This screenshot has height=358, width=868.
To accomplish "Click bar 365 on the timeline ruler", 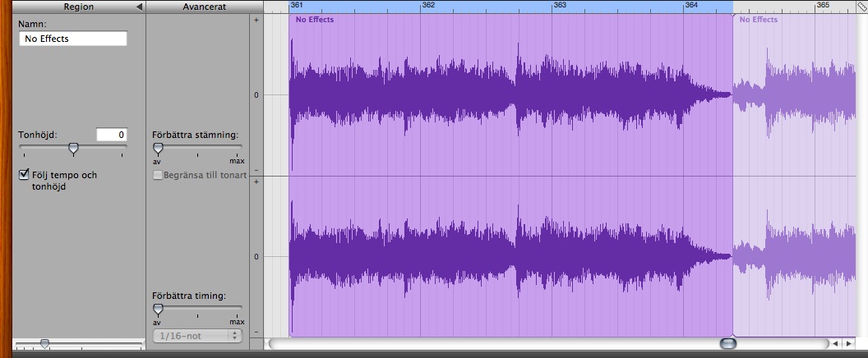I will [x=823, y=5].
